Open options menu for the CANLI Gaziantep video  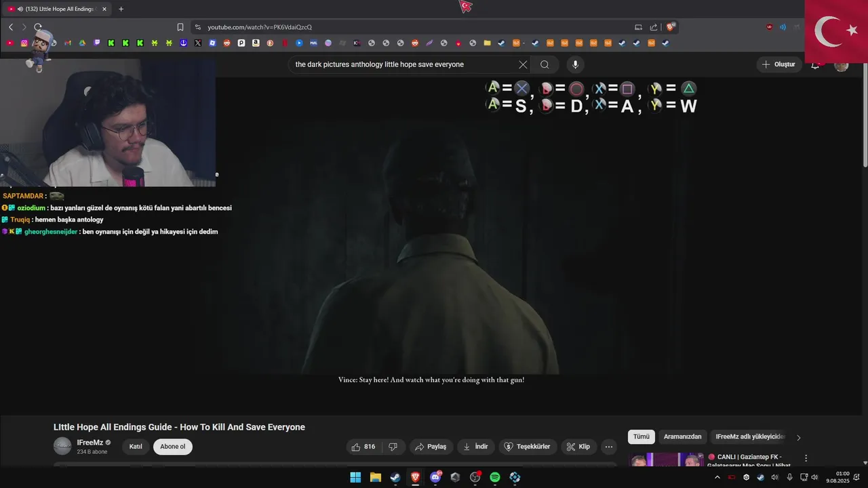pos(806,458)
